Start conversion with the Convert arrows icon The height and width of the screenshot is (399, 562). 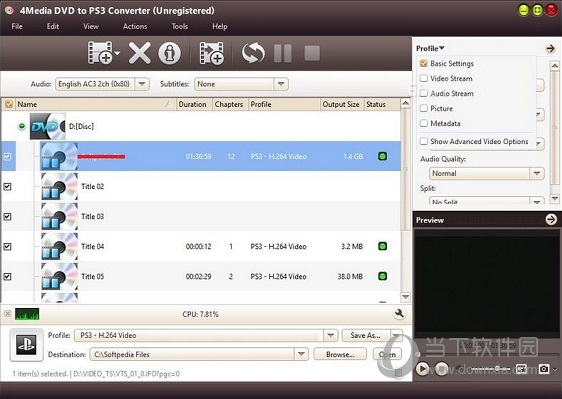coord(253,53)
